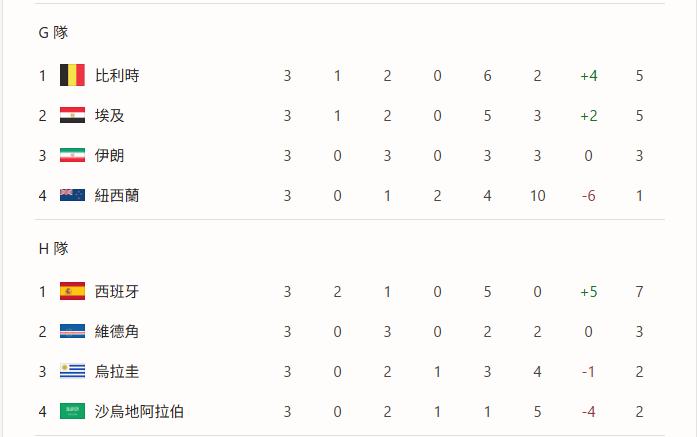Click the Egypt flag icon
Image resolution: width=697 pixels, height=437 pixels.
point(72,115)
